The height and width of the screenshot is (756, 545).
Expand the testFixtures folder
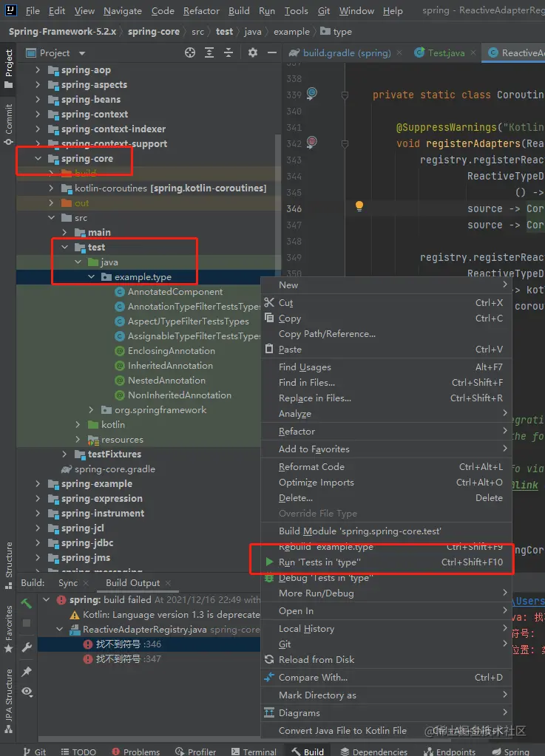coord(64,454)
